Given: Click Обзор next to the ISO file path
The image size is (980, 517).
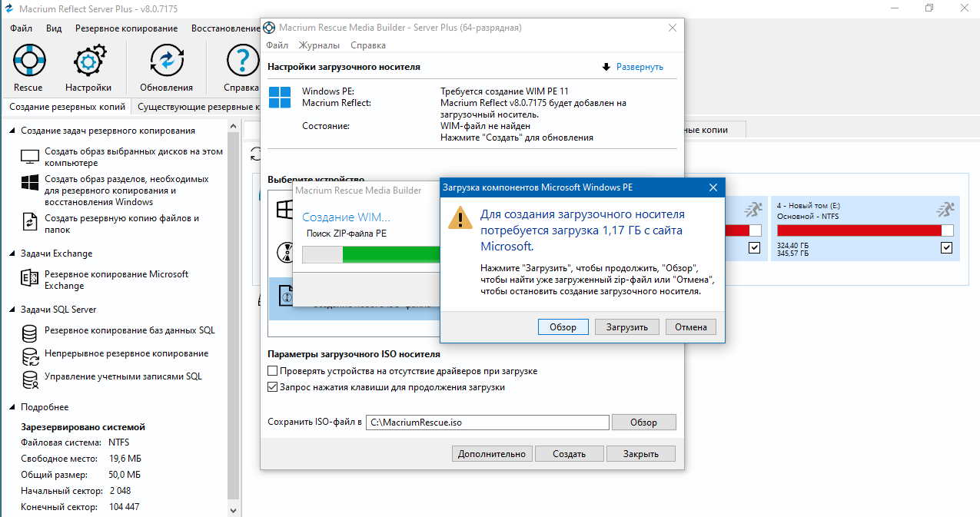Looking at the screenshot, I should click(644, 423).
